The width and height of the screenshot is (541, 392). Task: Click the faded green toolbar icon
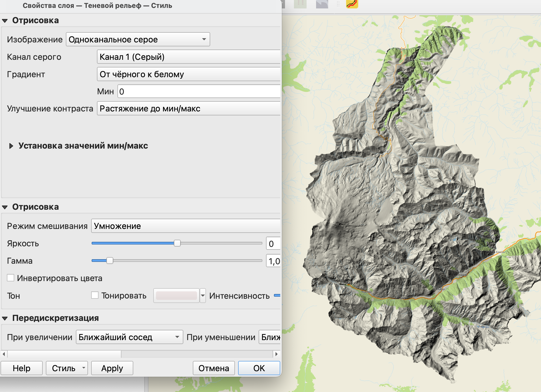(300, 4)
